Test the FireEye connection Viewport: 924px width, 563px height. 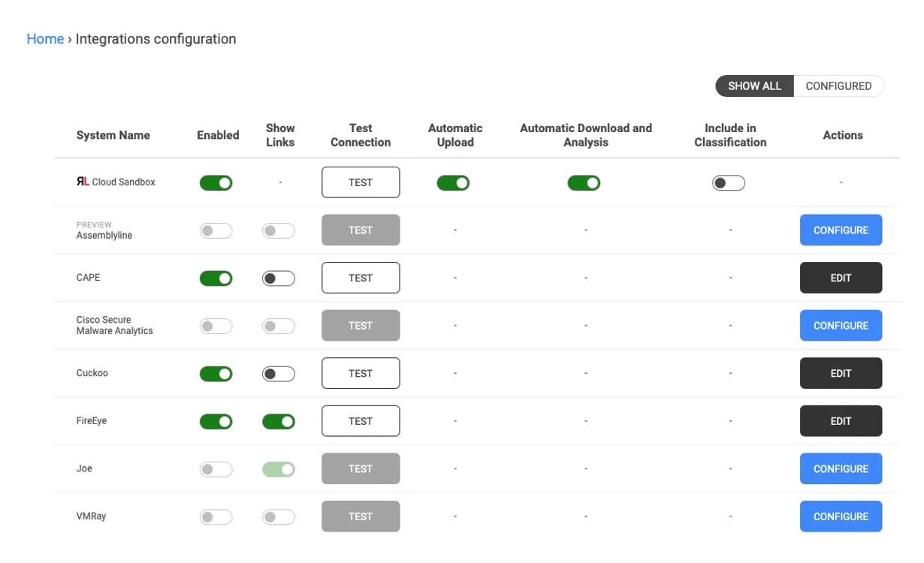[x=361, y=421]
